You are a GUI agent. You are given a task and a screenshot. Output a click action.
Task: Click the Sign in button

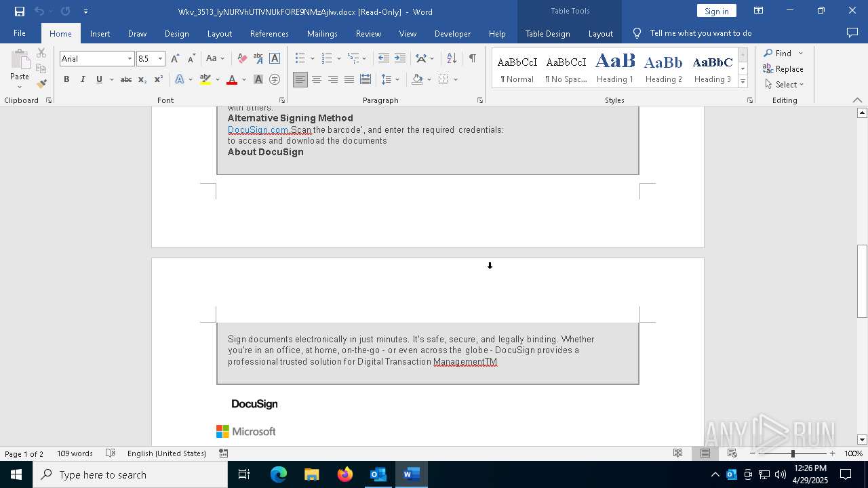pos(716,11)
